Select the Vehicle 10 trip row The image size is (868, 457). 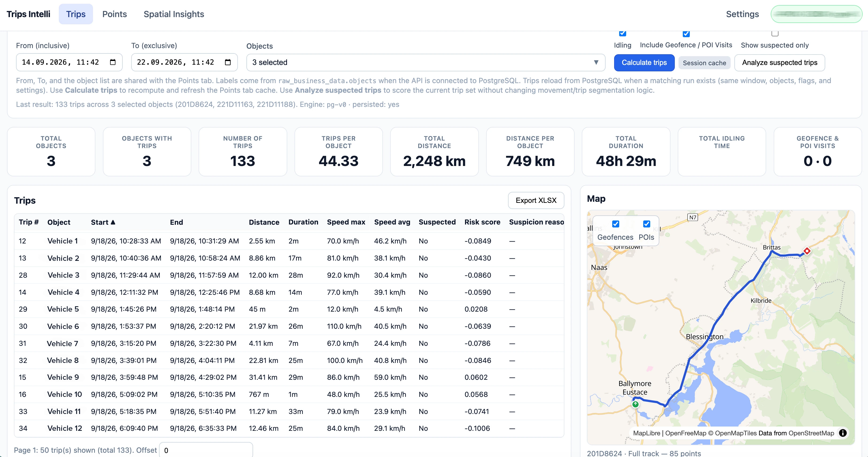289,394
